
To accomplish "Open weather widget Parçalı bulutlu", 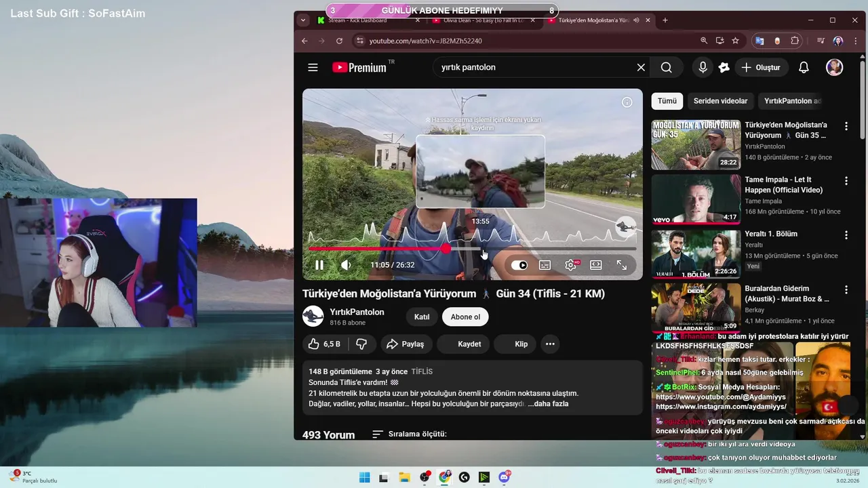I will click(33, 476).
